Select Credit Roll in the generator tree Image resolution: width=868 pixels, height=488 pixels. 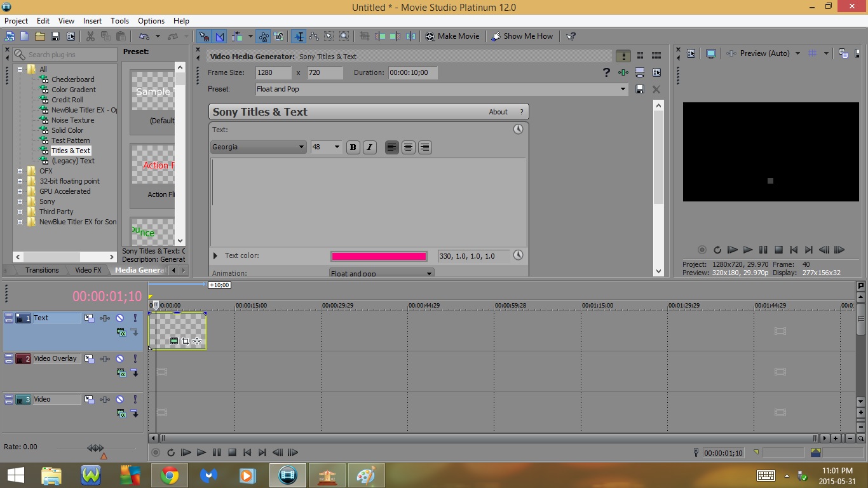[67, 100]
